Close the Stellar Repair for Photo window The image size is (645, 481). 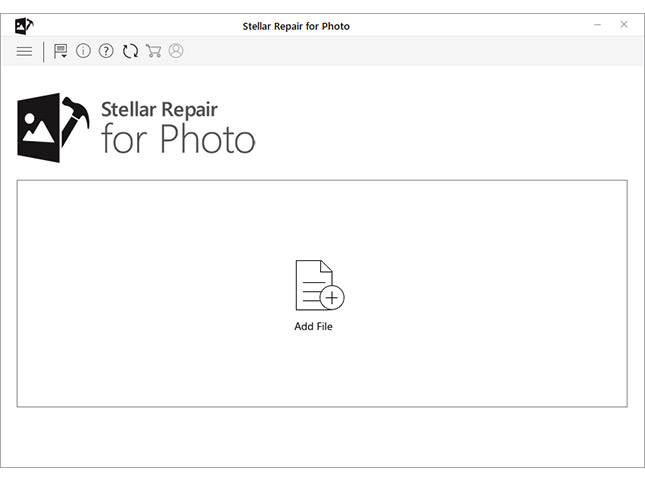624,24
